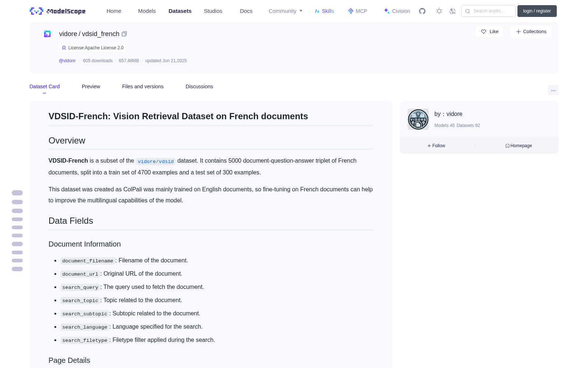
Task: Toggle the light/dark theme sun icon
Action: pyautogui.click(x=439, y=11)
